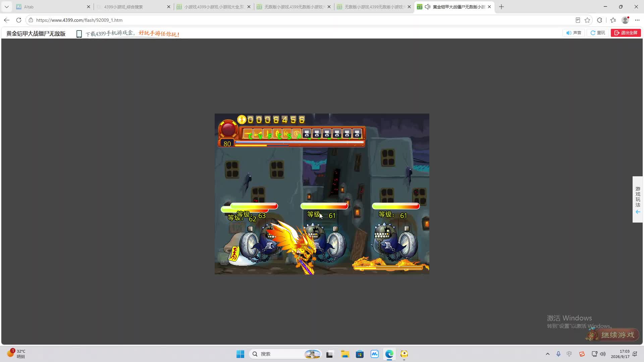Screen dimensions: 644x362
Task: Refresh the 4399 game page
Action: (x=19, y=20)
